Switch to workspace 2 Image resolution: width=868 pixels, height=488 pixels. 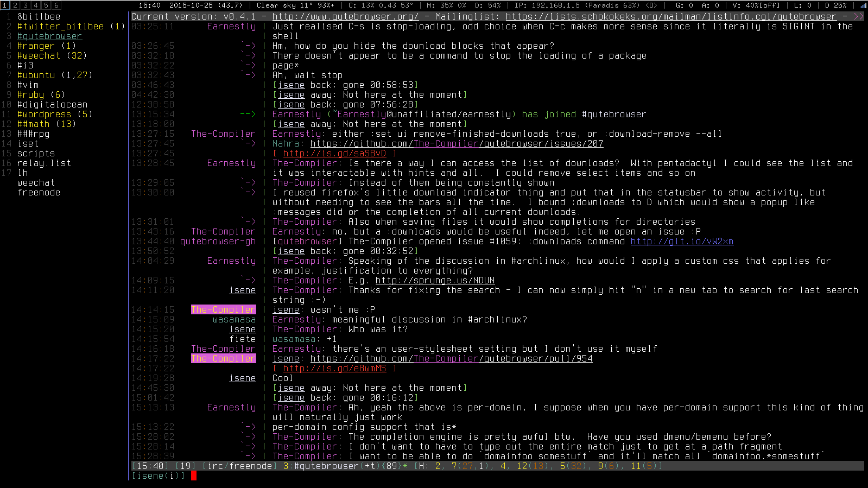[x=15, y=5]
